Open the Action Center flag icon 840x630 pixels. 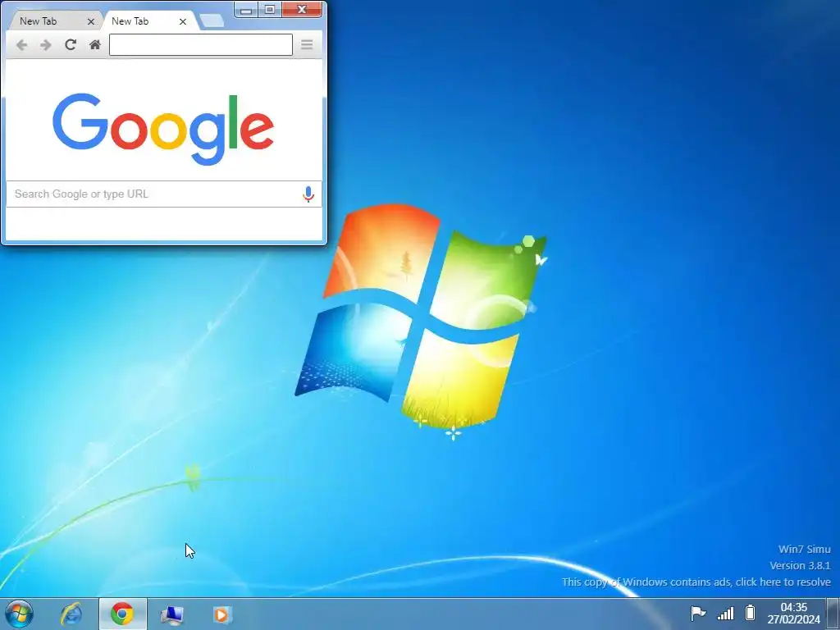pyautogui.click(x=698, y=613)
